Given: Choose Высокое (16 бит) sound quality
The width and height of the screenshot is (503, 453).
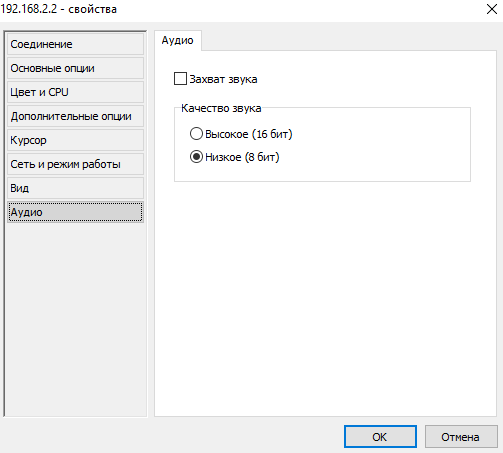Looking at the screenshot, I should point(196,134).
